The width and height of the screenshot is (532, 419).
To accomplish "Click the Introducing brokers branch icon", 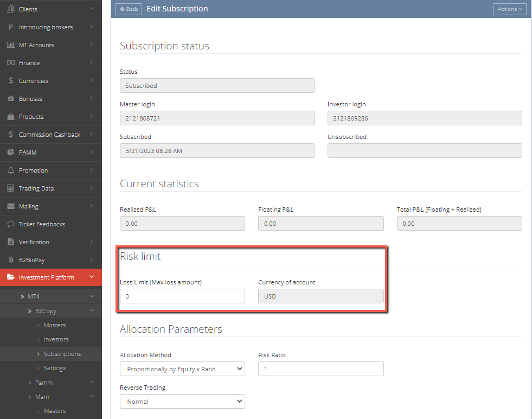I will pyautogui.click(x=11, y=27).
